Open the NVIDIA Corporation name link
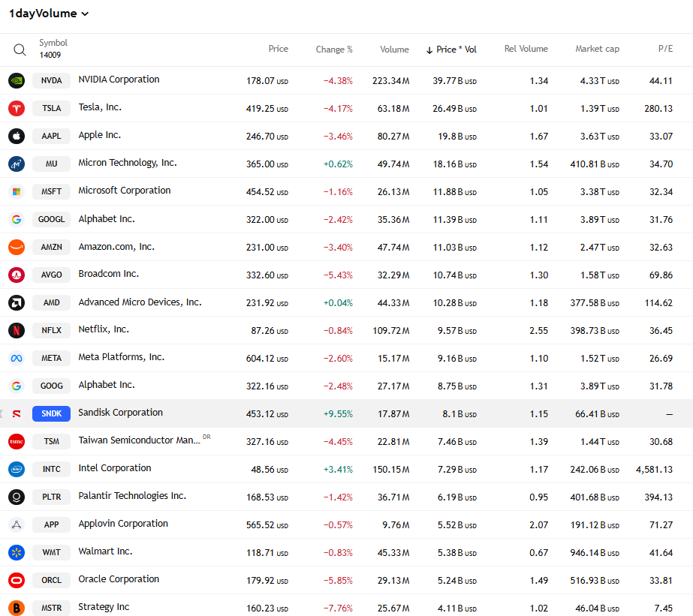Image resolution: width=693 pixels, height=616 pixels. click(x=119, y=80)
